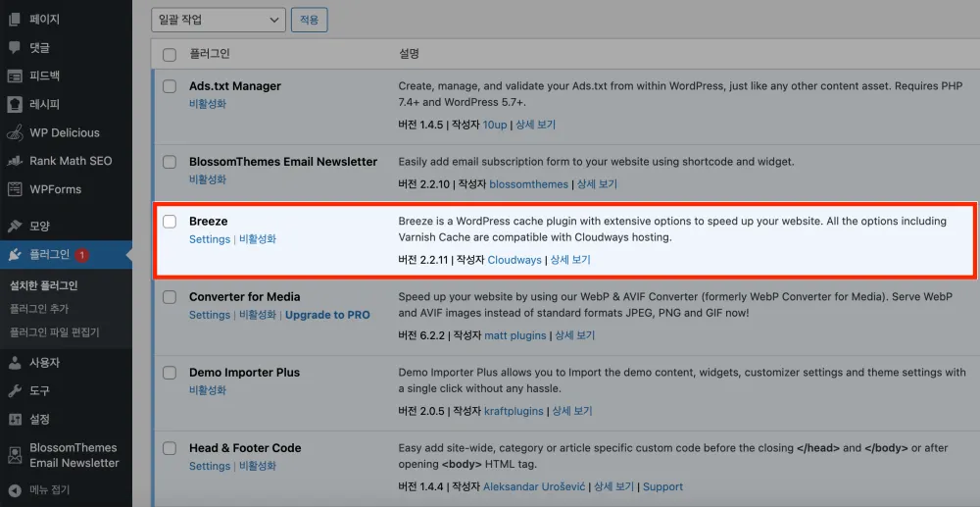The image size is (980, 507).
Task: View details (상세 보기) for BlossomThemes Email Newsletter
Action: [x=597, y=184]
